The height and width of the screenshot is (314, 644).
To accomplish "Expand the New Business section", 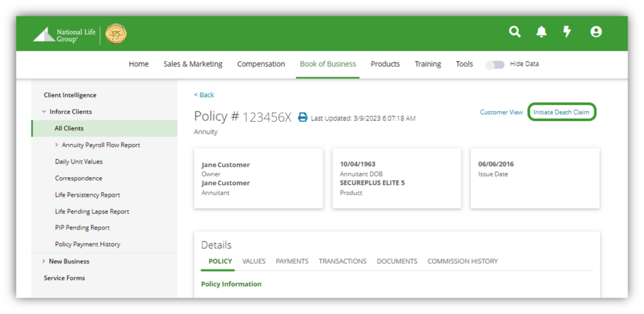I will click(x=43, y=261).
